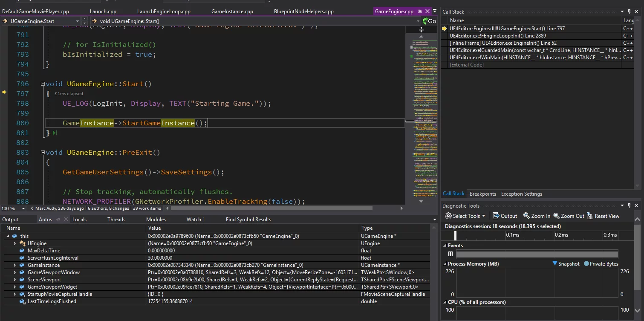Switch to the Breakpoints tab
644x321 pixels.
coord(482,194)
